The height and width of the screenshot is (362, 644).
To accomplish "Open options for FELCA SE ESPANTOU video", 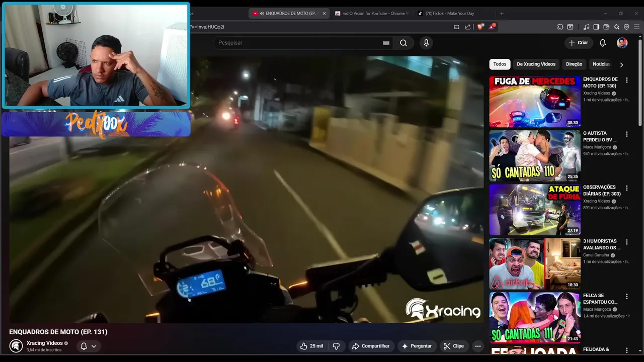I will coord(626,296).
